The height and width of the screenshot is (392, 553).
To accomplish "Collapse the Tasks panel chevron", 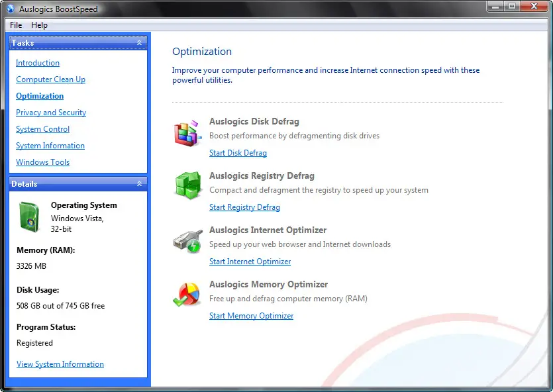I will [x=139, y=42].
